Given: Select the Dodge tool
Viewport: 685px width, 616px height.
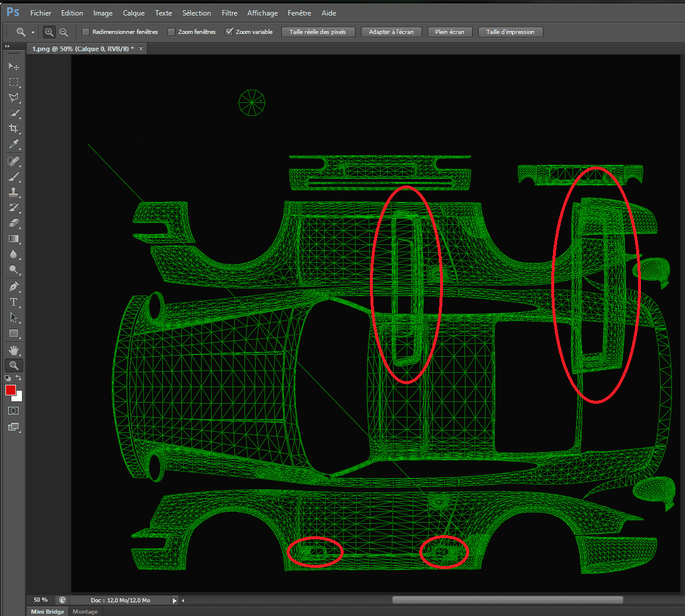Looking at the screenshot, I should click(14, 269).
